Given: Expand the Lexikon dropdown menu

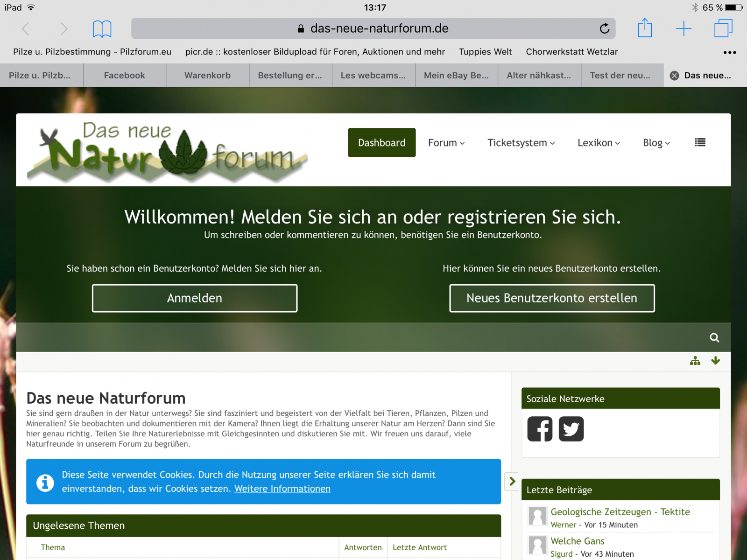Looking at the screenshot, I should tap(599, 143).
